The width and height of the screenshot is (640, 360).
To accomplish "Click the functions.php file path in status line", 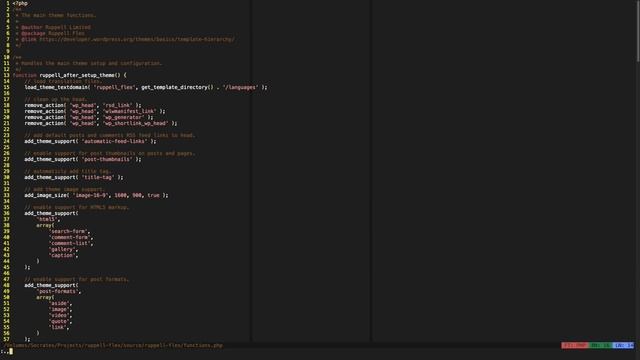I will click(x=113, y=345).
